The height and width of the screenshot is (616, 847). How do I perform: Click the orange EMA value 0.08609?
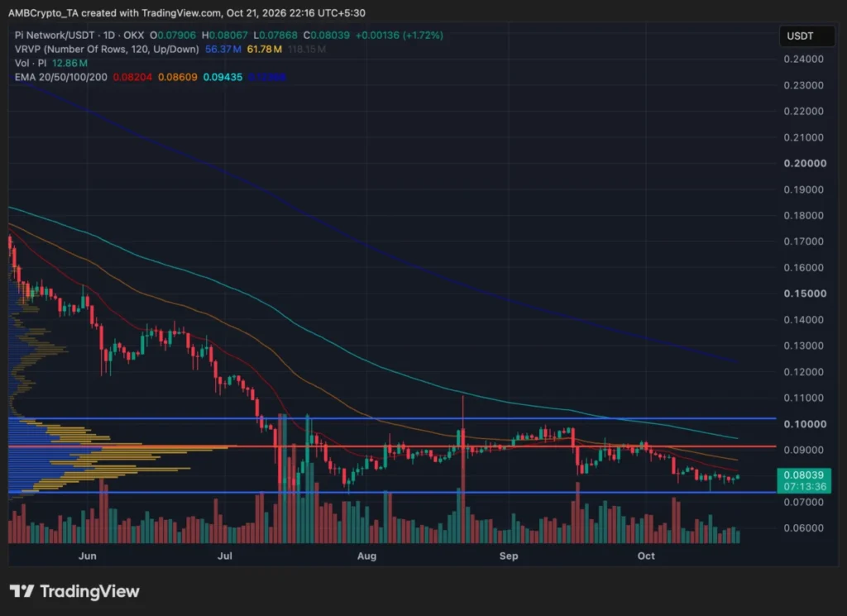click(x=177, y=77)
